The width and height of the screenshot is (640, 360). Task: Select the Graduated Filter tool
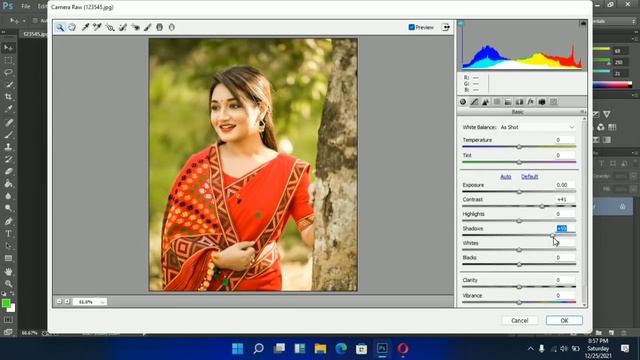[x=160, y=27]
